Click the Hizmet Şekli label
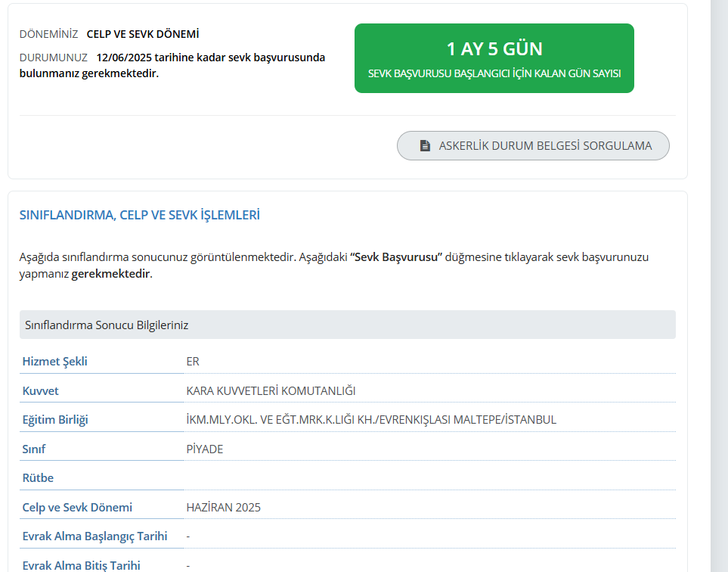The height and width of the screenshot is (572, 728). tap(54, 361)
